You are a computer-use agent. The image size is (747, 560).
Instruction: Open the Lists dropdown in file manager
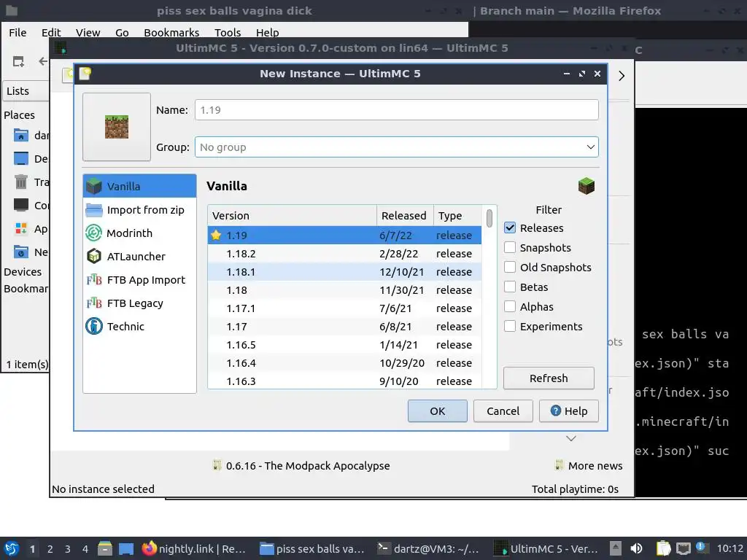click(27, 91)
